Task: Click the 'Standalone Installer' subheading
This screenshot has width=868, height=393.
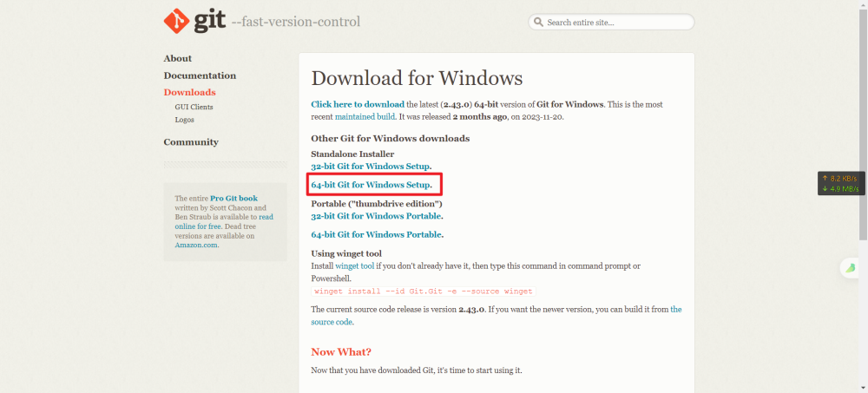Action: (x=352, y=154)
